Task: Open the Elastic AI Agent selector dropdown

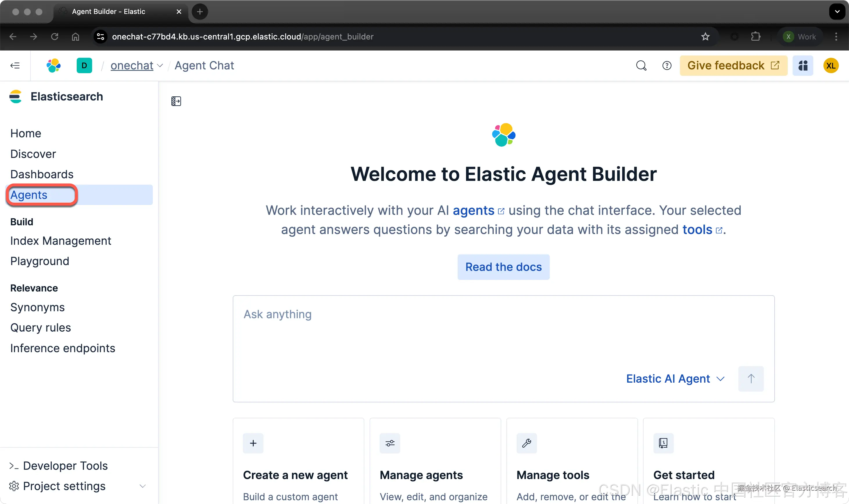Action: tap(675, 379)
